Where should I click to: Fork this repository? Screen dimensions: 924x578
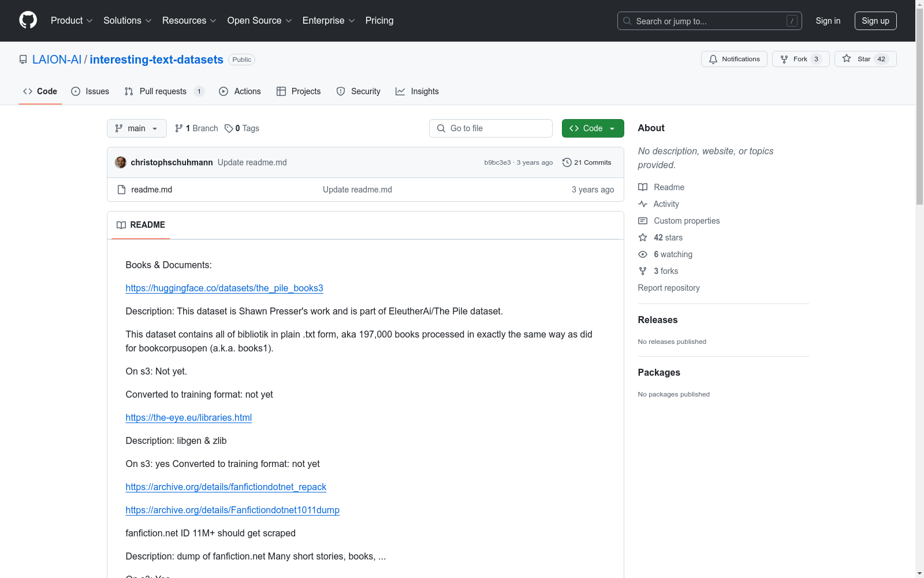click(800, 59)
